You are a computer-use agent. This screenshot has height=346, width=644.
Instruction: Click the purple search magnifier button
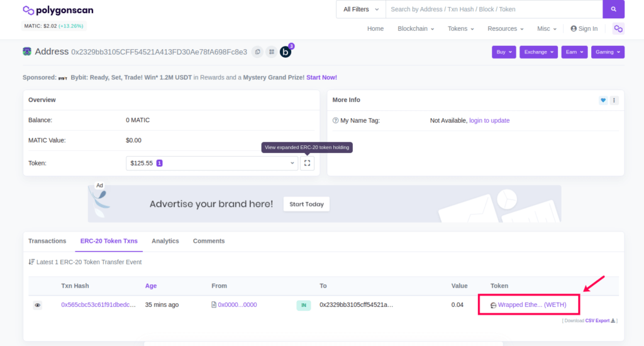point(613,9)
